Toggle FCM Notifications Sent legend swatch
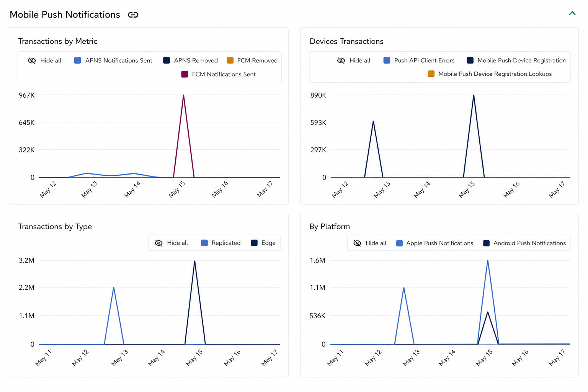 [x=185, y=74]
